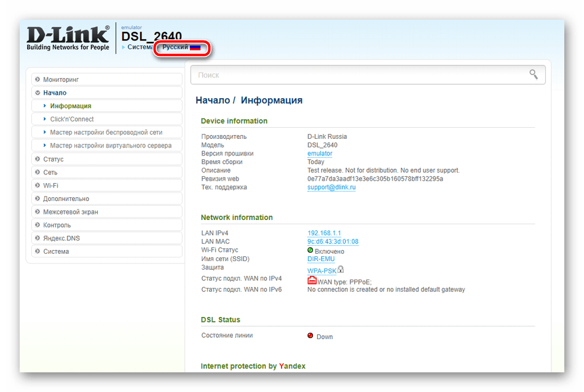
Task: Click the red DSL line Down indicator
Action: [x=310, y=336]
